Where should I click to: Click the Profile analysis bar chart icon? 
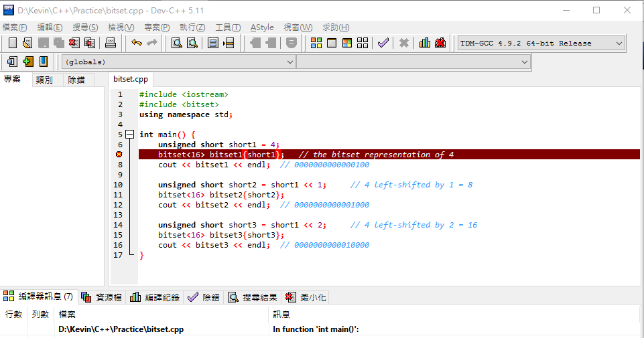425,43
